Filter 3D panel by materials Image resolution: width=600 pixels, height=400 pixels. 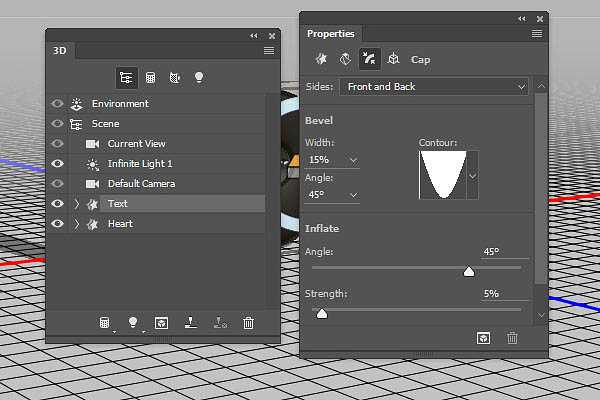click(x=175, y=77)
